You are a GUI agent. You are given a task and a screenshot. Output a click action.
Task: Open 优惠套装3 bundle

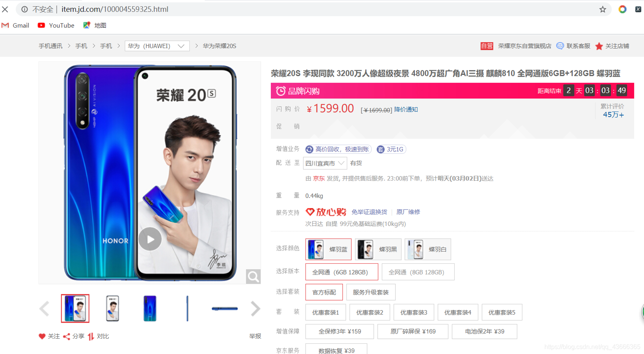(414, 312)
